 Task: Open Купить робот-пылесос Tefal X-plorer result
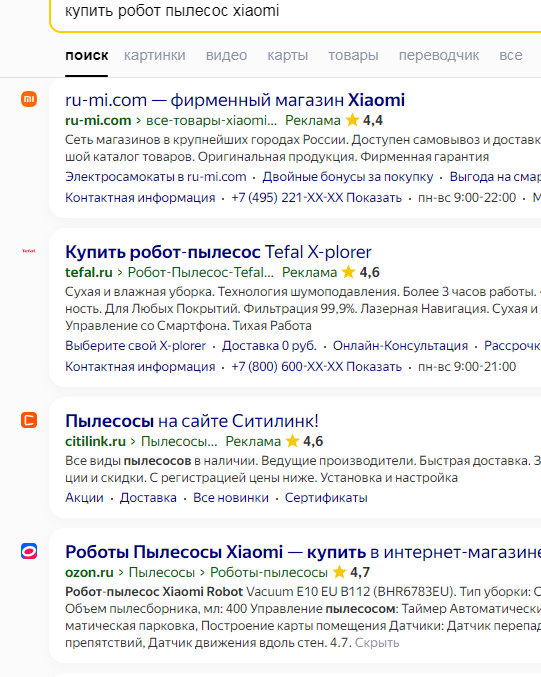point(218,252)
